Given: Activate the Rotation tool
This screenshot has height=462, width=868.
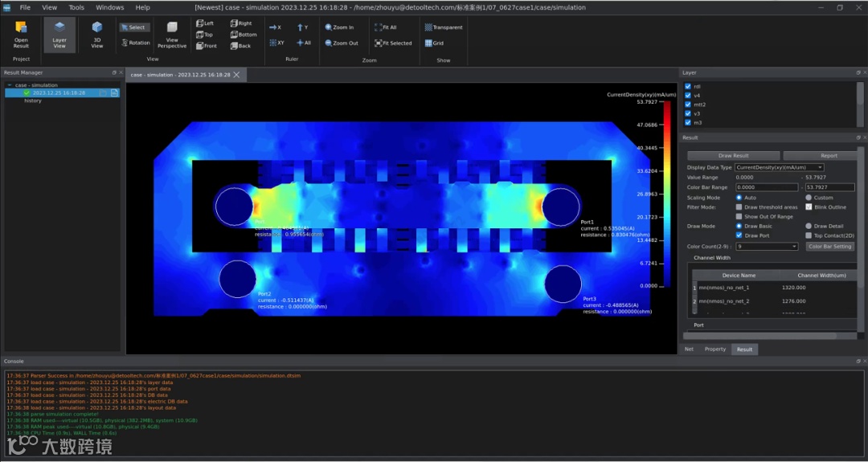Looking at the screenshot, I should pos(135,43).
